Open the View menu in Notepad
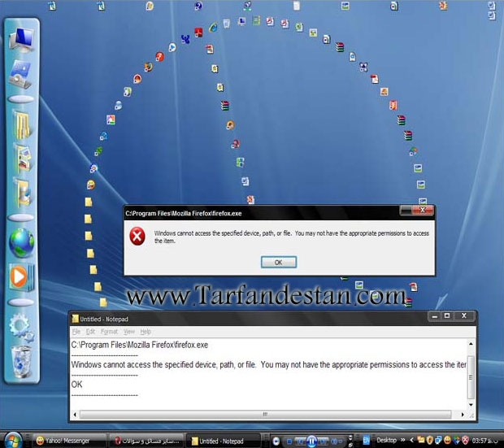This screenshot has height=448, width=504. coord(129,331)
